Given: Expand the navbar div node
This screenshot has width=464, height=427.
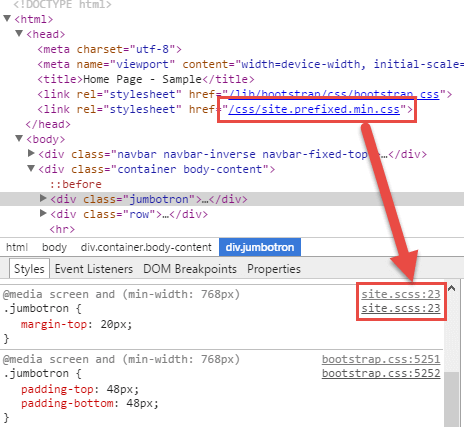Looking at the screenshot, I should click(x=31, y=153).
